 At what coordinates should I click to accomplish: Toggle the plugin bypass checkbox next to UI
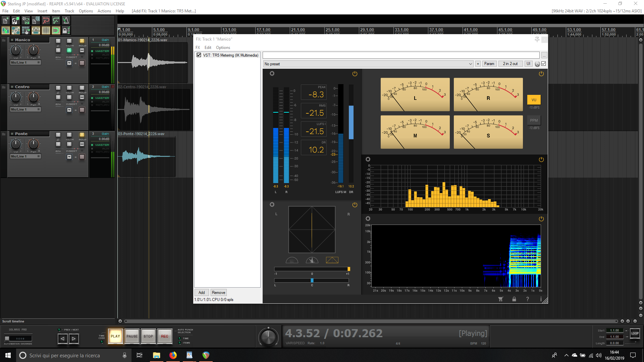544,64
